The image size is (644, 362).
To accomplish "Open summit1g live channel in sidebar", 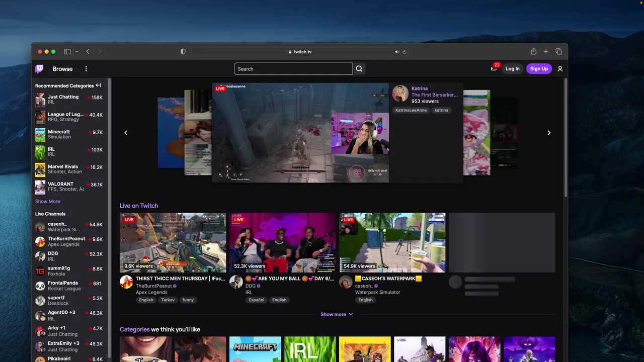I will tap(69, 271).
